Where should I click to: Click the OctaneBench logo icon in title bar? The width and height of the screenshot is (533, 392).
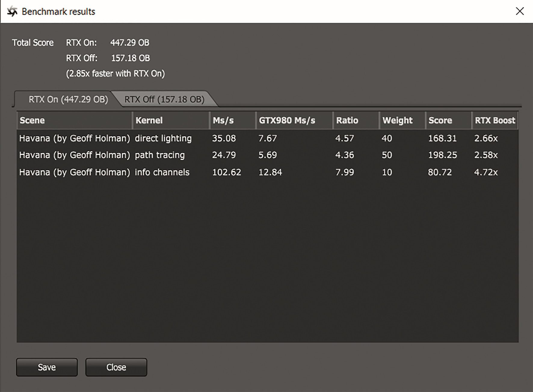point(12,12)
